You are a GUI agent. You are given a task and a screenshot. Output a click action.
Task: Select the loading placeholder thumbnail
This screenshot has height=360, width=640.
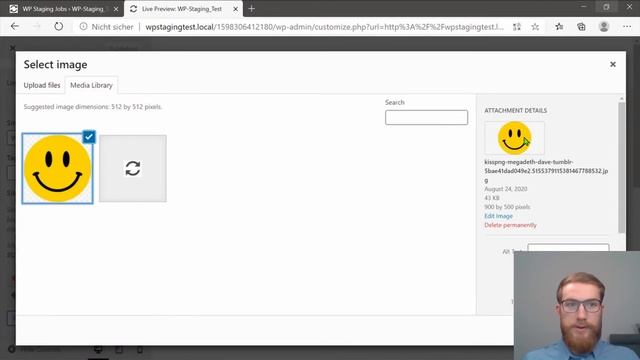tap(133, 168)
